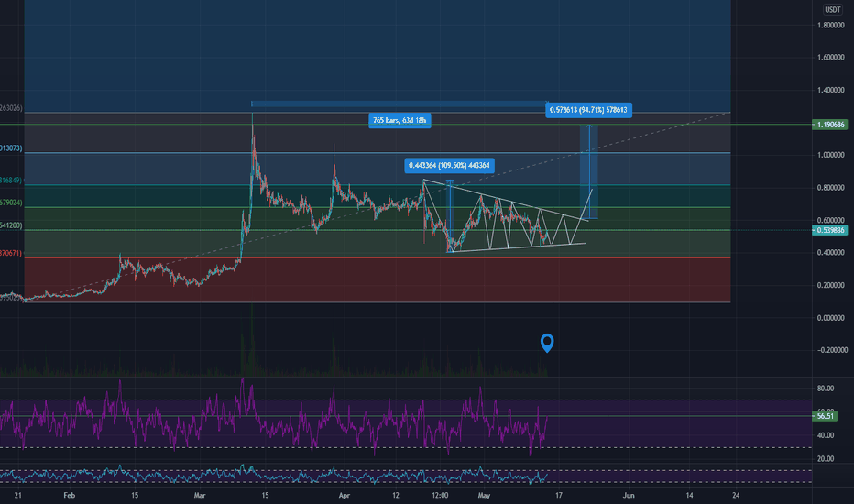
Task: Click the Jun label on time axis
Action: click(x=629, y=495)
